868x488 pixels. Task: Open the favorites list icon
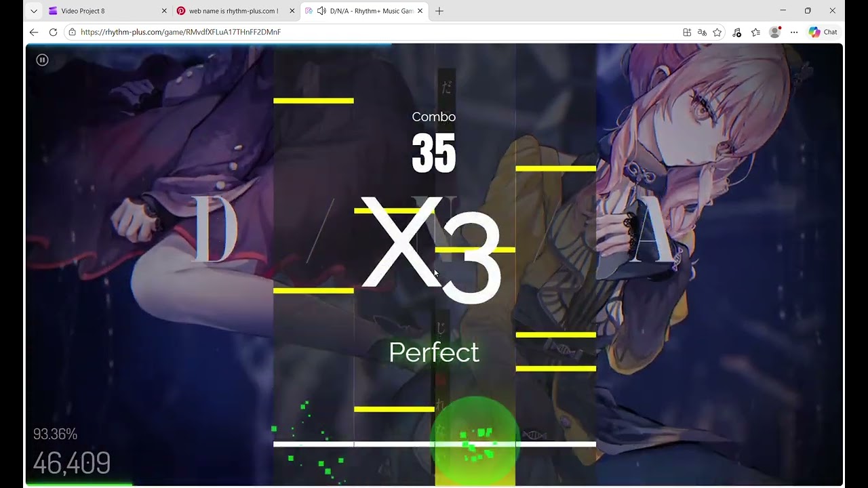click(x=755, y=32)
